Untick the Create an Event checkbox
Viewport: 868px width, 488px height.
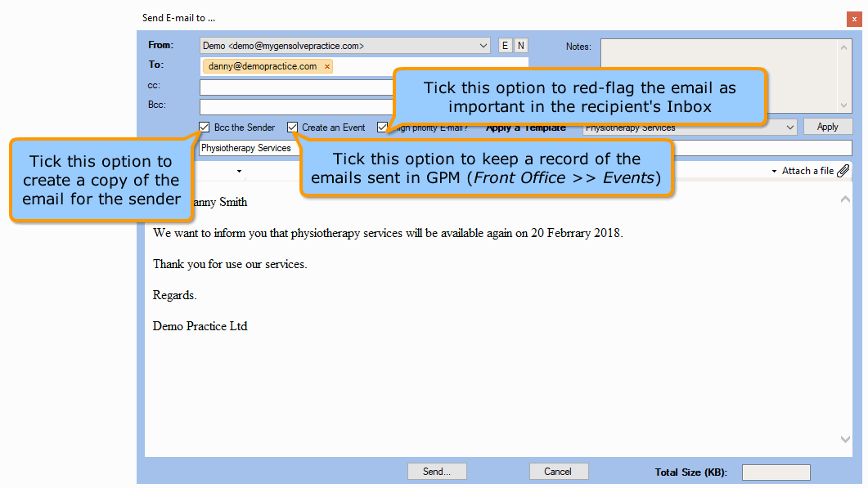tap(293, 128)
